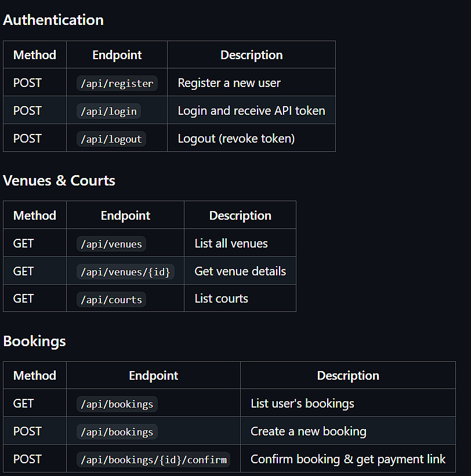Select the /api/register endpoint code
471x476 pixels.
click(x=117, y=83)
